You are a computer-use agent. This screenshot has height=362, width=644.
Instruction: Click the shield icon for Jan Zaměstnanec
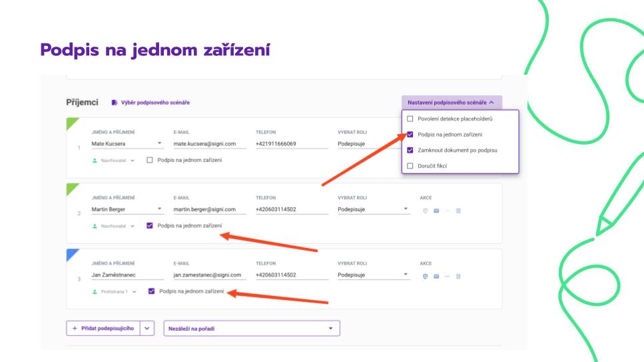425,276
